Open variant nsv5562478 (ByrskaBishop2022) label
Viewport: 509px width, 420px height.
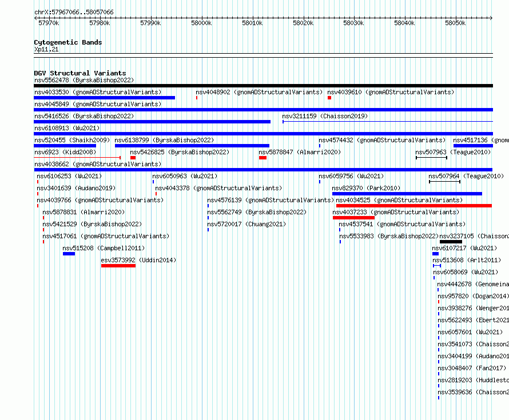(x=84, y=80)
